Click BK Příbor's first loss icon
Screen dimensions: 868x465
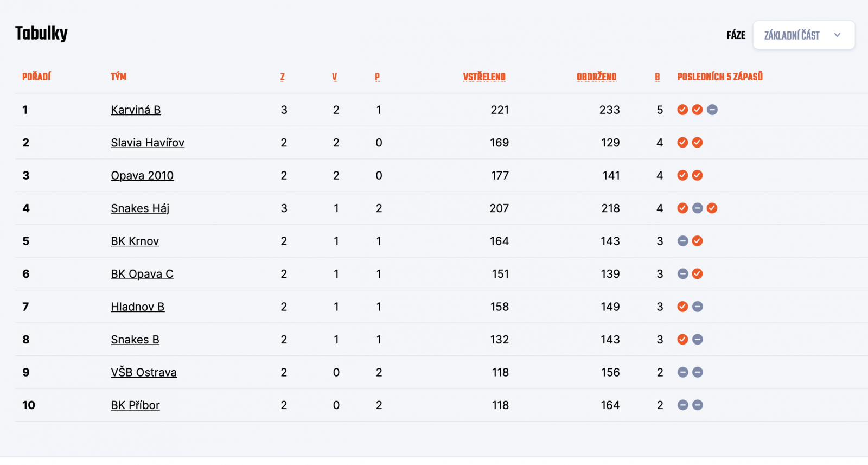tap(682, 405)
